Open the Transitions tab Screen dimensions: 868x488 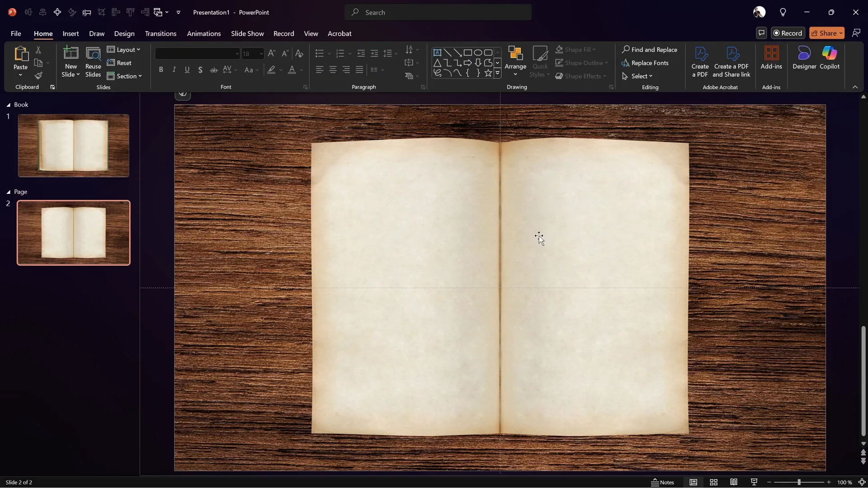click(160, 33)
